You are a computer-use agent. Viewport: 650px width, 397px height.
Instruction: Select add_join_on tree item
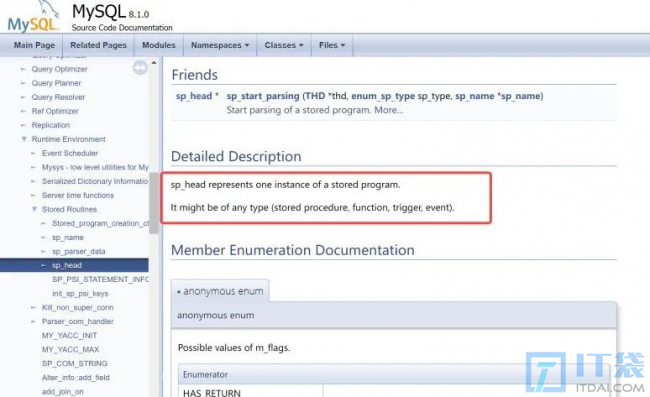(x=63, y=392)
